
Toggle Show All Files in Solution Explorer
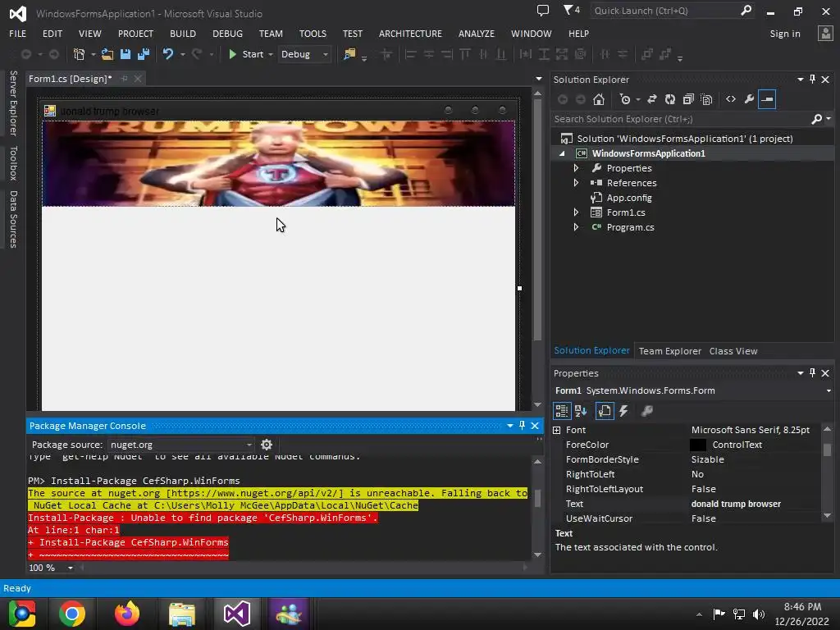click(x=706, y=99)
